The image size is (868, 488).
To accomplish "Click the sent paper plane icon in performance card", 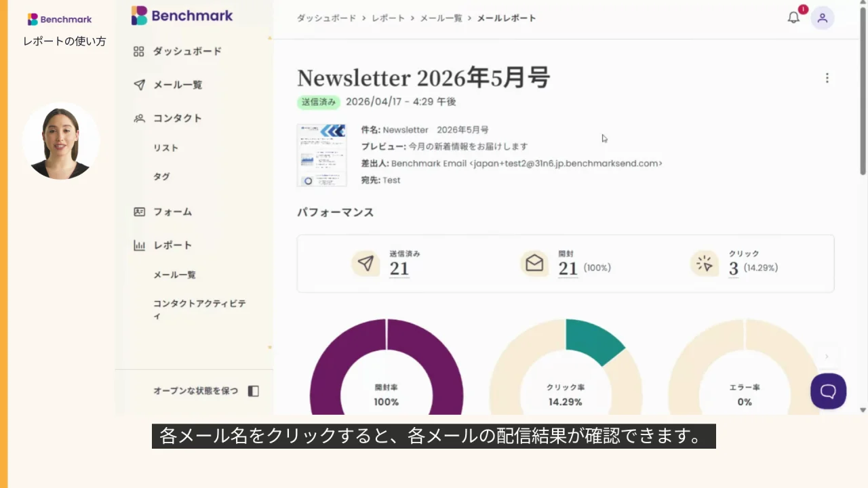I will coord(366,264).
